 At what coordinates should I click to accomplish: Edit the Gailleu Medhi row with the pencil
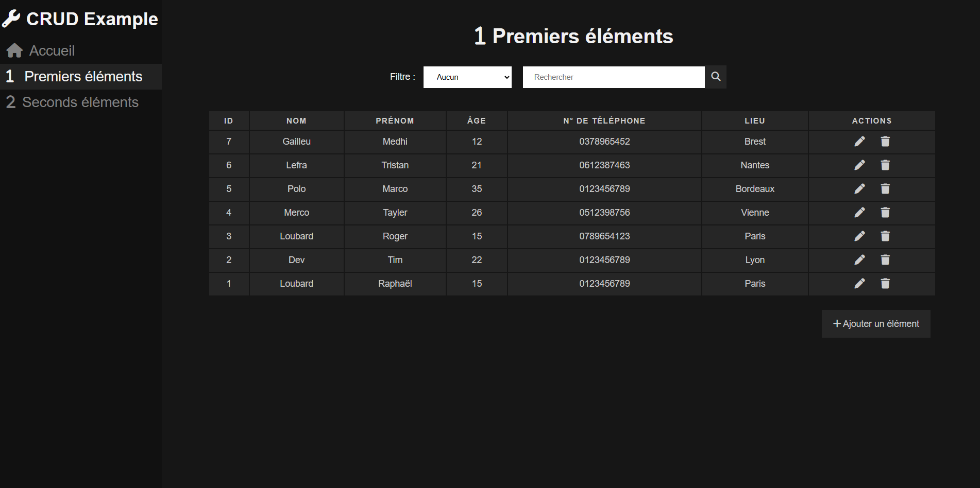859,142
